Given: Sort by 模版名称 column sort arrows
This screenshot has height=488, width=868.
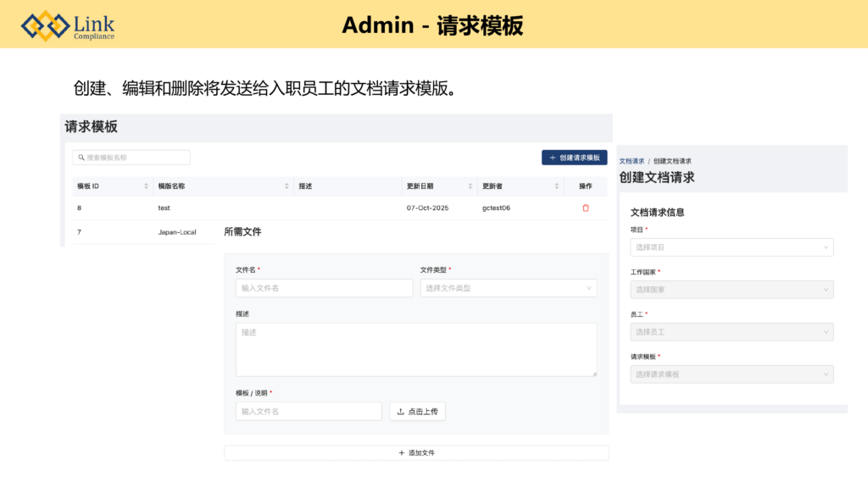Looking at the screenshot, I should (287, 186).
